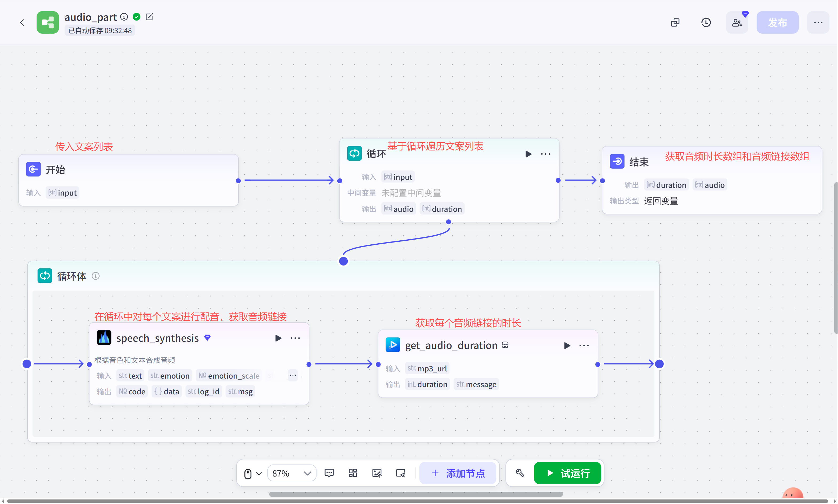This screenshot has height=504, width=838.
Task: Click the back arrow to exit workflow
Action: (x=22, y=23)
